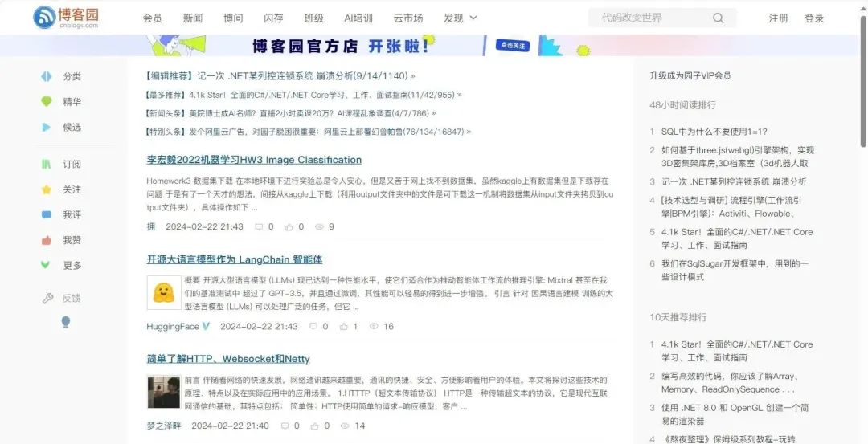Click the 博客园 logo icon
This screenshot has width=868, height=444.
point(44,17)
